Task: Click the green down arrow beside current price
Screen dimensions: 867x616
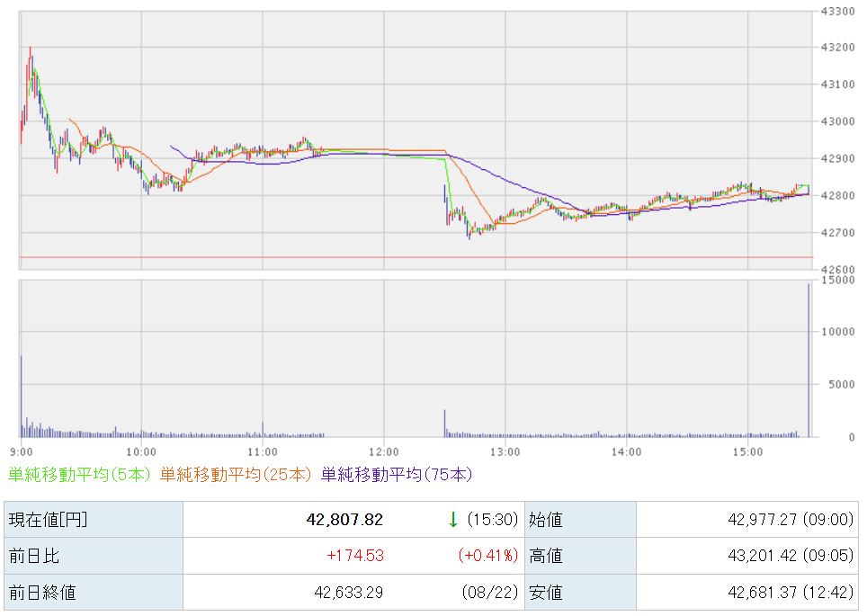Action: click(453, 519)
